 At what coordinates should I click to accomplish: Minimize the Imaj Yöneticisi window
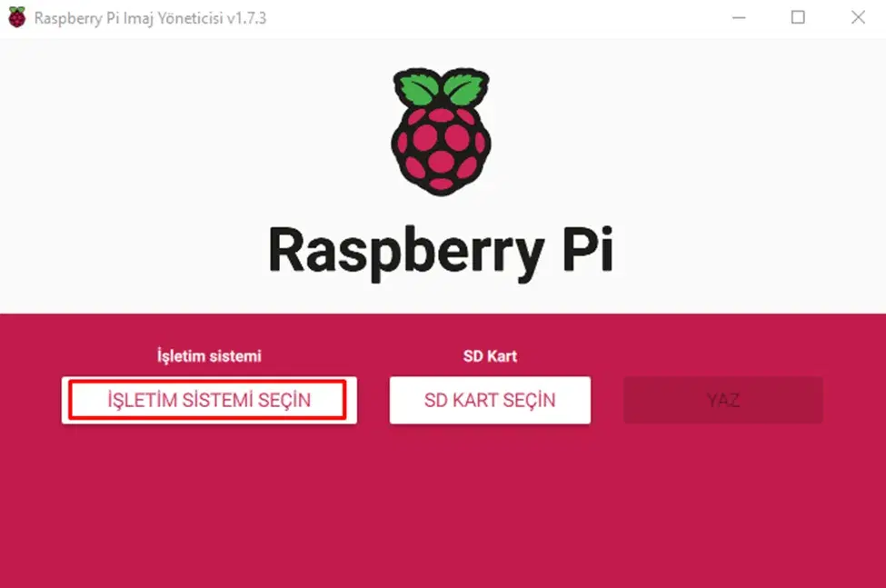click(x=739, y=17)
